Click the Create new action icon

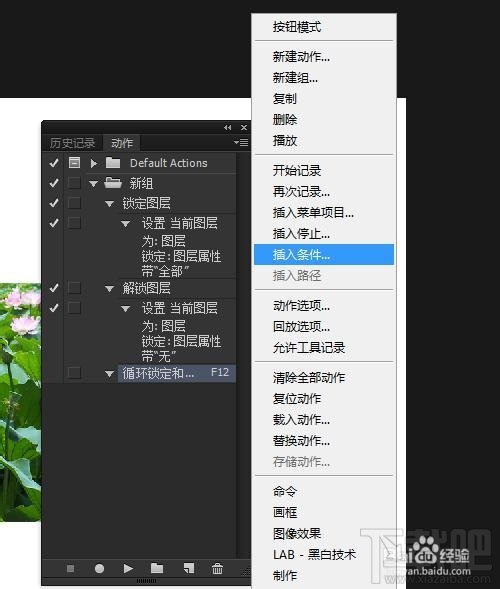pos(189,568)
